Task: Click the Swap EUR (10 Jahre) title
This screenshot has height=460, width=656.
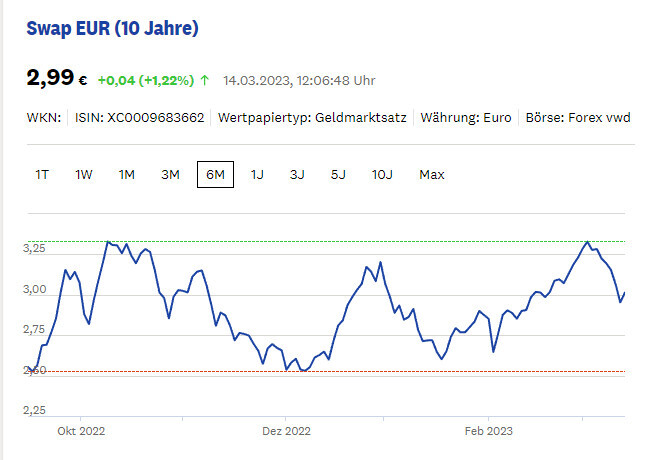Action: point(112,29)
